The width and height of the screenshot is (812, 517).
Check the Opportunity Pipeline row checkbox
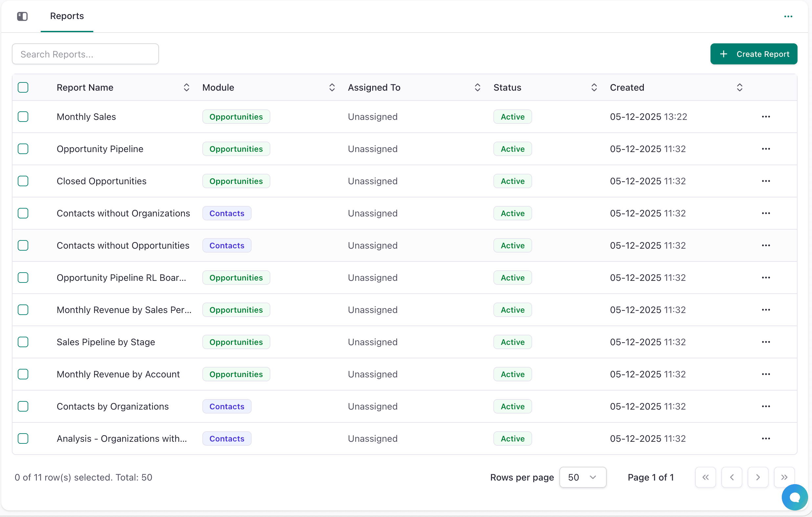click(23, 149)
